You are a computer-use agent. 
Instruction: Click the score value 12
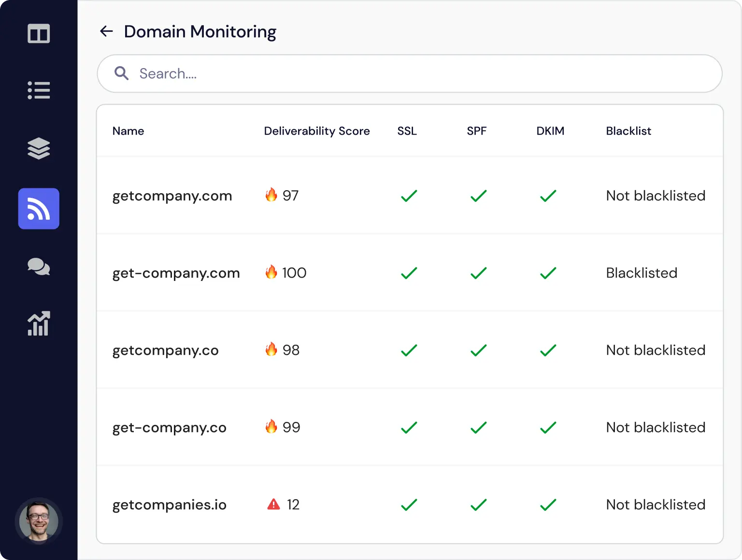[293, 504]
